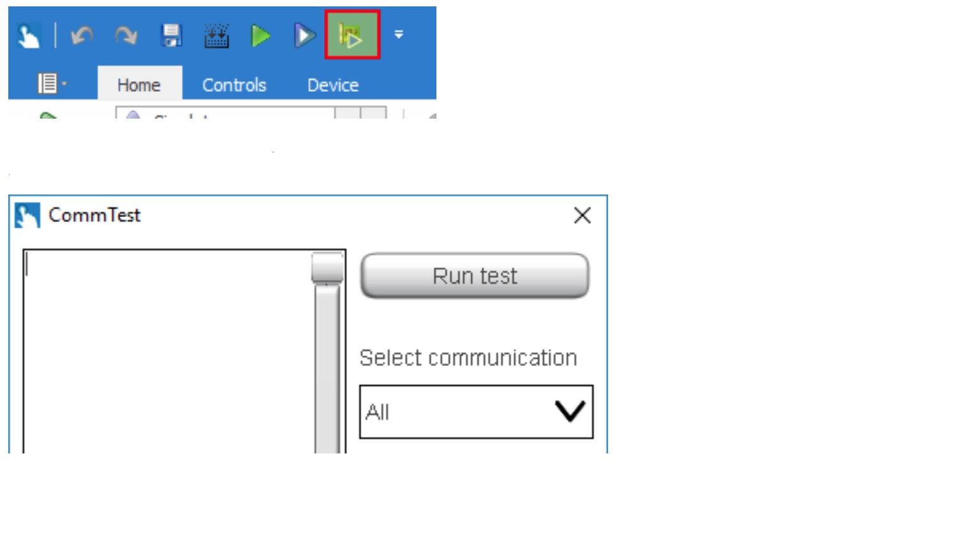The image size is (980, 551).
Task: Open the Select communication combo box
Action: (x=476, y=412)
